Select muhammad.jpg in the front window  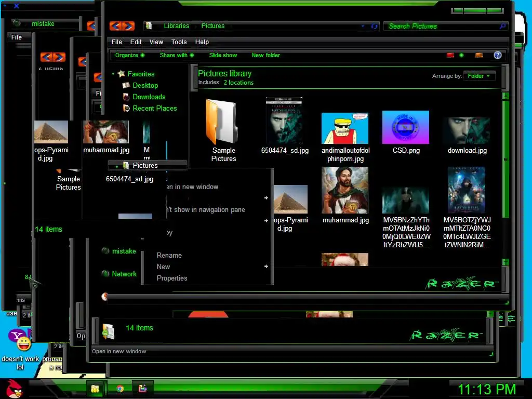345,190
